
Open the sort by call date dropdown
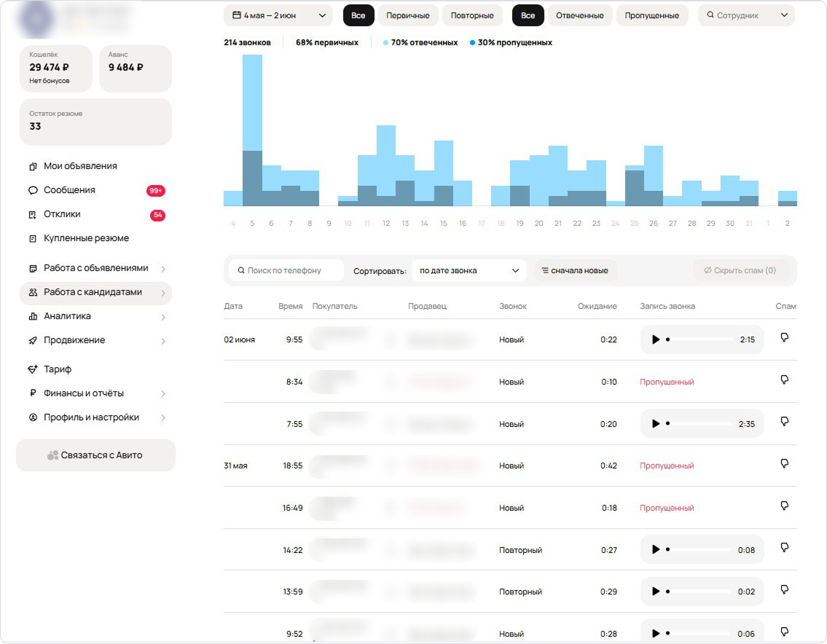pos(469,270)
